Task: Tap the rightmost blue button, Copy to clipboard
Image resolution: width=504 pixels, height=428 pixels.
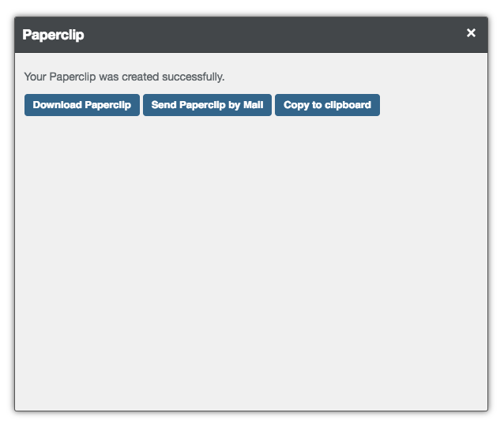Action: pos(327,105)
